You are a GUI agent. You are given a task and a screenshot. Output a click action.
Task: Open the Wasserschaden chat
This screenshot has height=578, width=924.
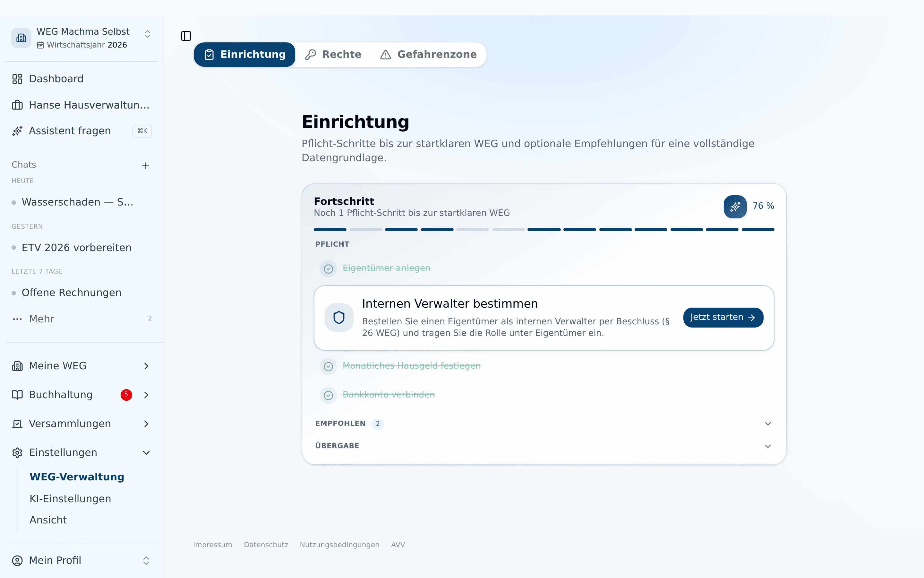pyautogui.click(x=78, y=202)
